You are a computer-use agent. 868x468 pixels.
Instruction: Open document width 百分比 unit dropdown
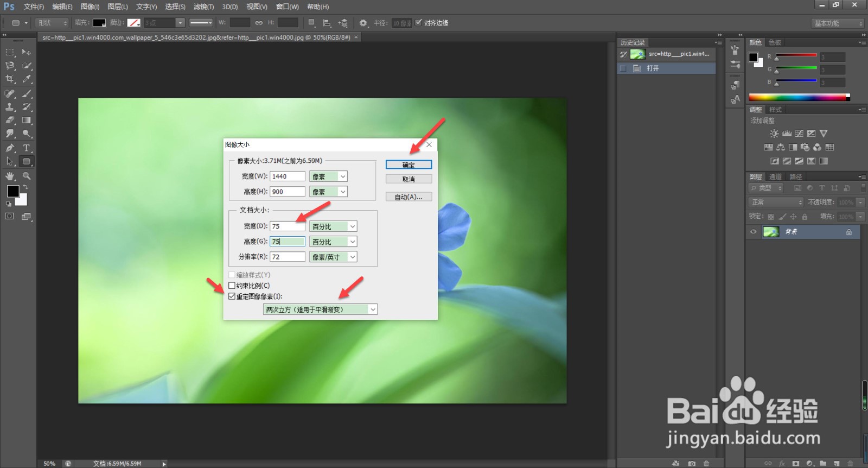click(333, 226)
